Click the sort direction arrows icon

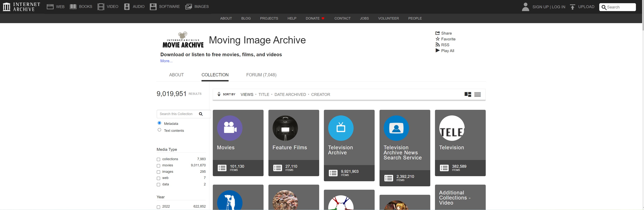pyautogui.click(x=219, y=94)
